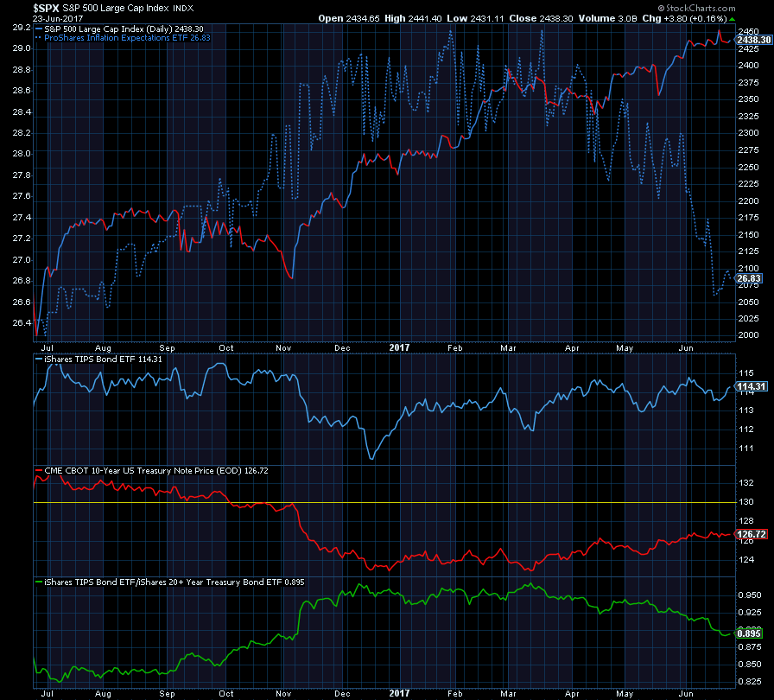Click the TIPS/20+ Year Treasury Bond ETF ratio legend
774x700 pixels.
click(174, 582)
